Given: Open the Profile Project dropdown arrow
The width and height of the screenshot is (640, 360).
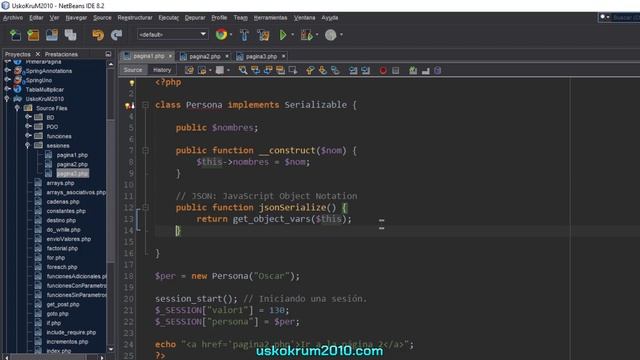Looking at the screenshot, I should click(341, 35).
